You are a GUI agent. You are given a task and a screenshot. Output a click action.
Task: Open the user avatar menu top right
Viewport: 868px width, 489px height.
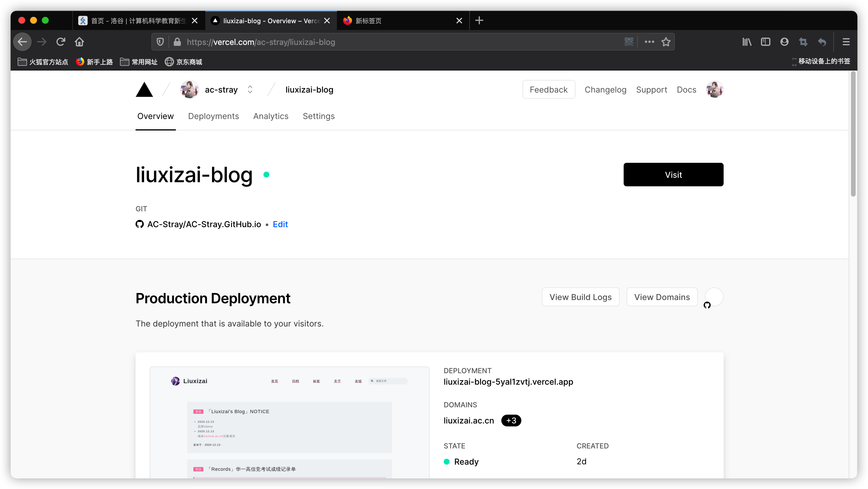[714, 90]
